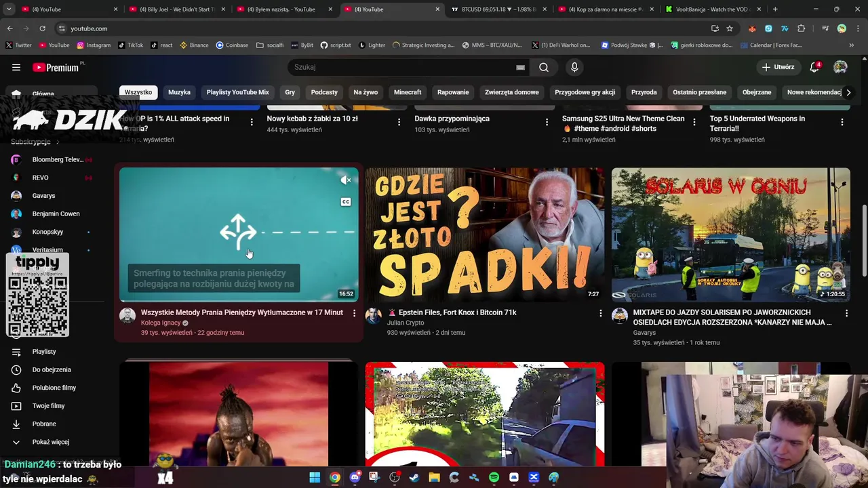
Task: Open the notifications bell
Action: (814, 67)
